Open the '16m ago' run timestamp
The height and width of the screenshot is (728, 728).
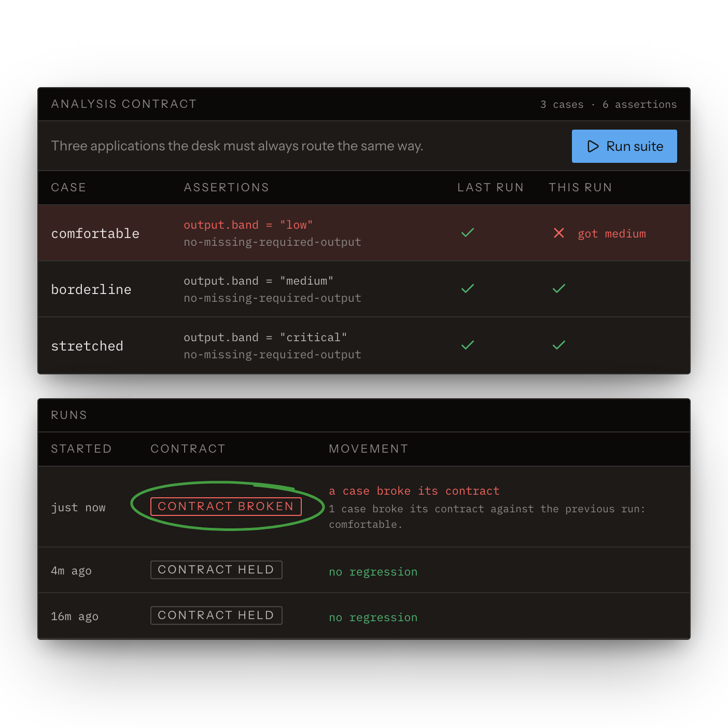tap(75, 617)
